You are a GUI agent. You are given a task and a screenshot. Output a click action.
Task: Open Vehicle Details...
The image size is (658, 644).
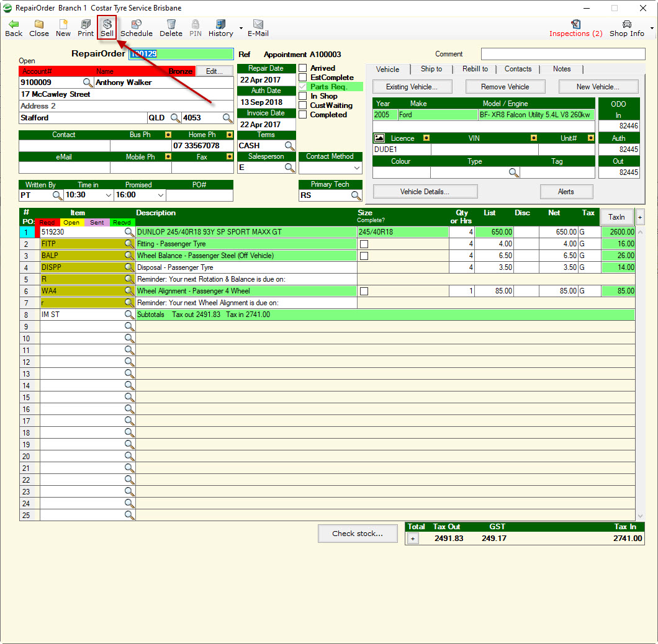click(425, 192)
